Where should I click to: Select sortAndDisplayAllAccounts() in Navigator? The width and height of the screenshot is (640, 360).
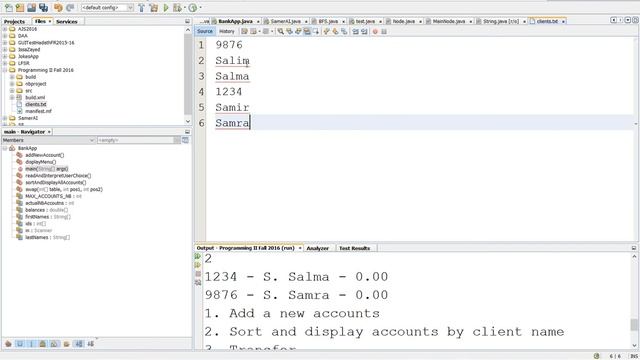pyautogui.click(x=56, y=182)
